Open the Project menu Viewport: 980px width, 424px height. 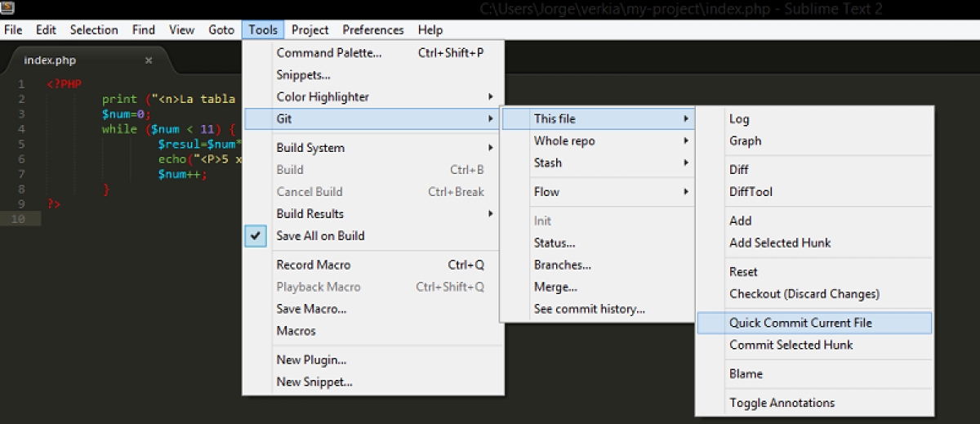310,29
